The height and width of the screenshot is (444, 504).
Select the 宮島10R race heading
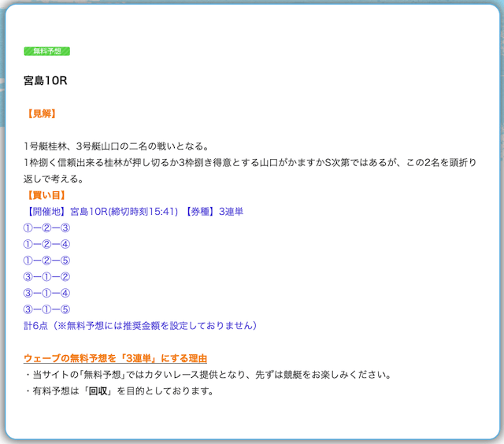coord(46,80)
